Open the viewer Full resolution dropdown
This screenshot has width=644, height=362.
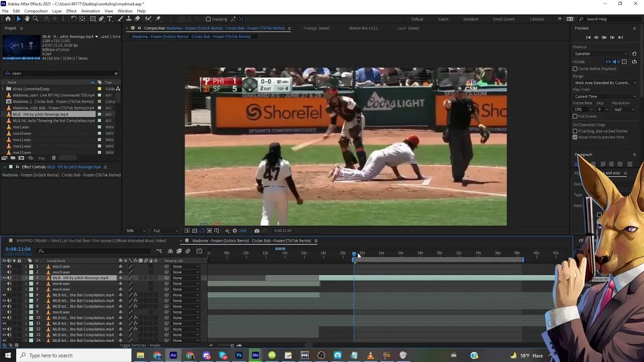[x=165, y=231]
